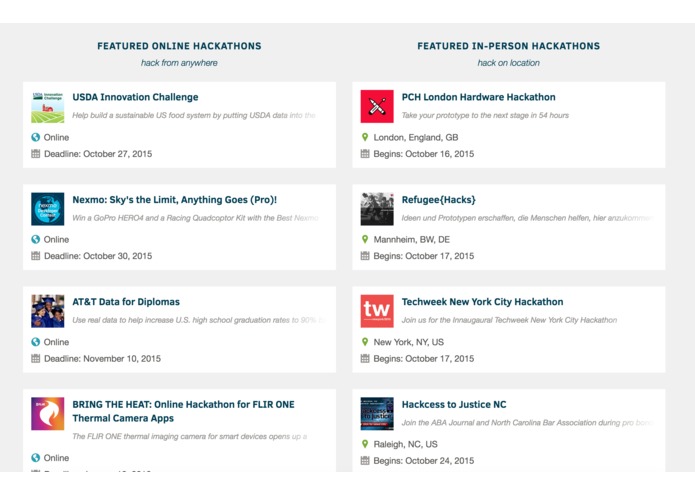Click location pin beside Mannheim, BW, DE

click(365, 239)
